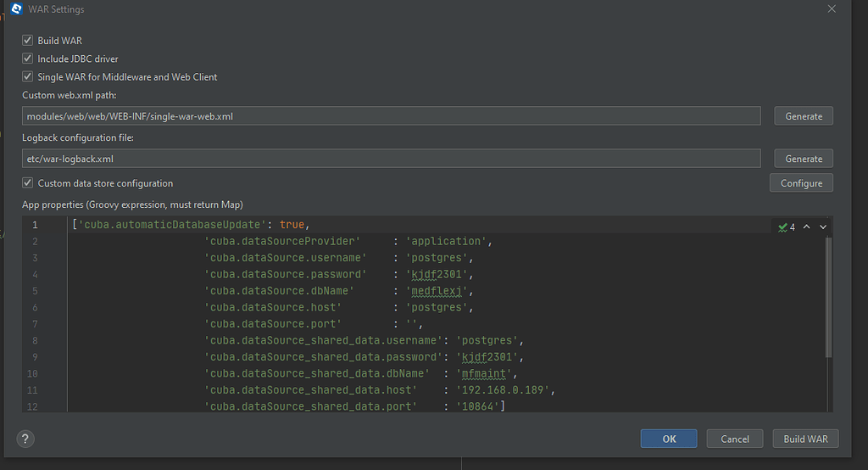
Task: Click line number 5 in the gutter
Action: tap(35, 291)
